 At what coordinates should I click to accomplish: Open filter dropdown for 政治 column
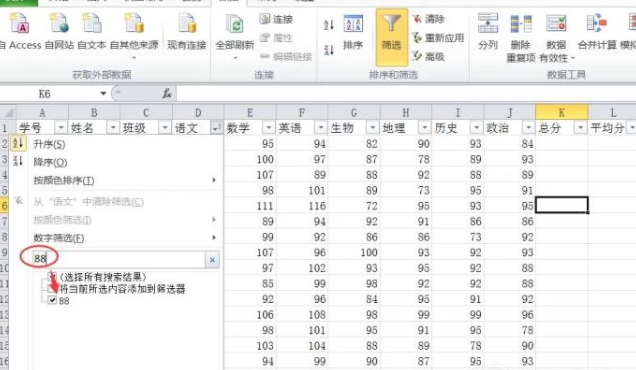point(528,128)
